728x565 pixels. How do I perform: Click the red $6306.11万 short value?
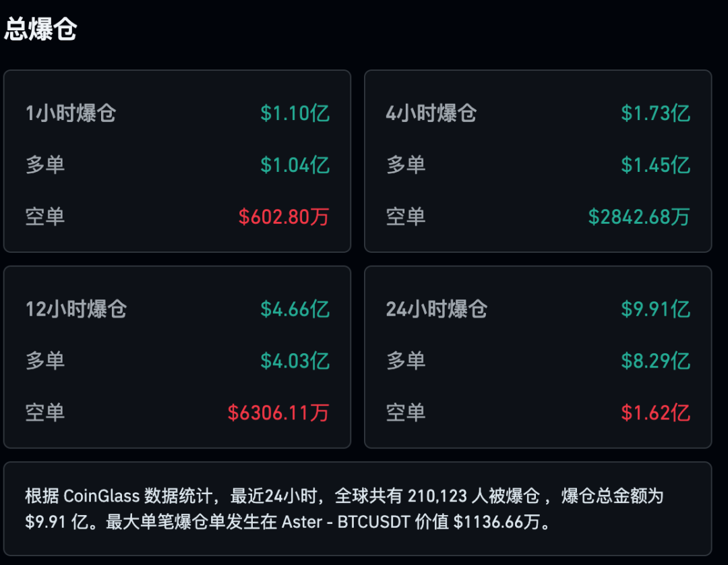click(278, 413)
